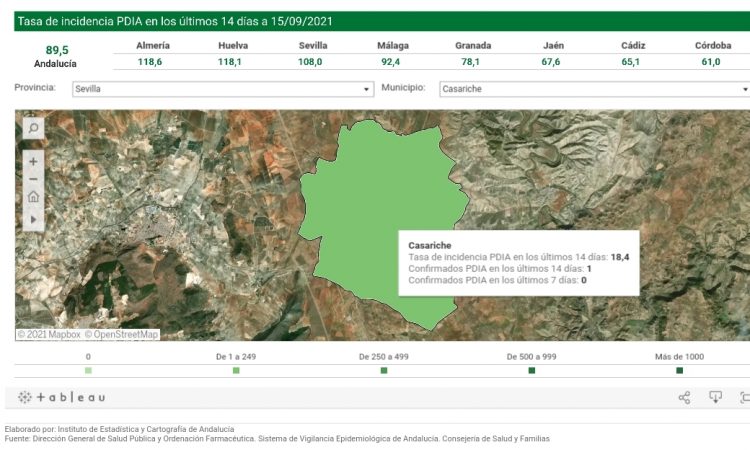The width and height of the screenshot is (750, 450).
Task: Expand map tools arrow button
Action: click(33, 218)
